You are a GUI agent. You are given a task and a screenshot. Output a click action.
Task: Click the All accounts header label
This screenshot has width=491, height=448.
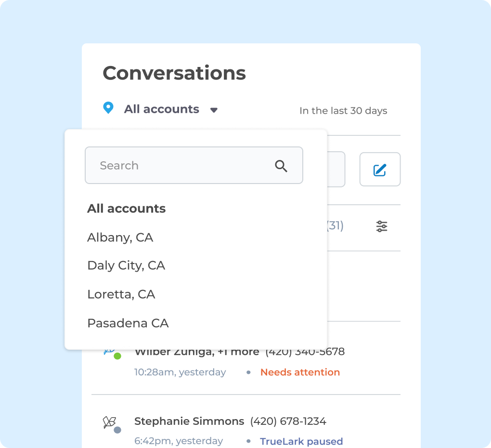click(x=162, y=109)
